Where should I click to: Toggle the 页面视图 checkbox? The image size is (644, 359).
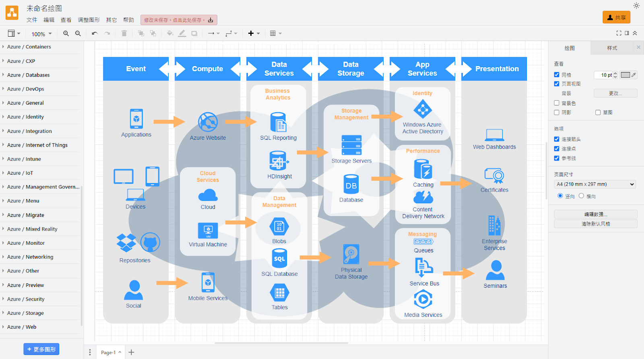click(557, 84)
